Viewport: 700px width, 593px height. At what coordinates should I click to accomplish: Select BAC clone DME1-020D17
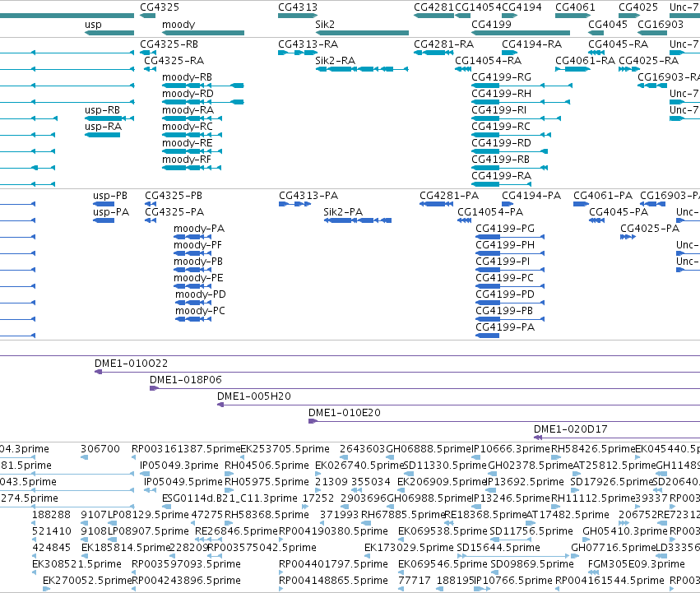coord(571,429)
